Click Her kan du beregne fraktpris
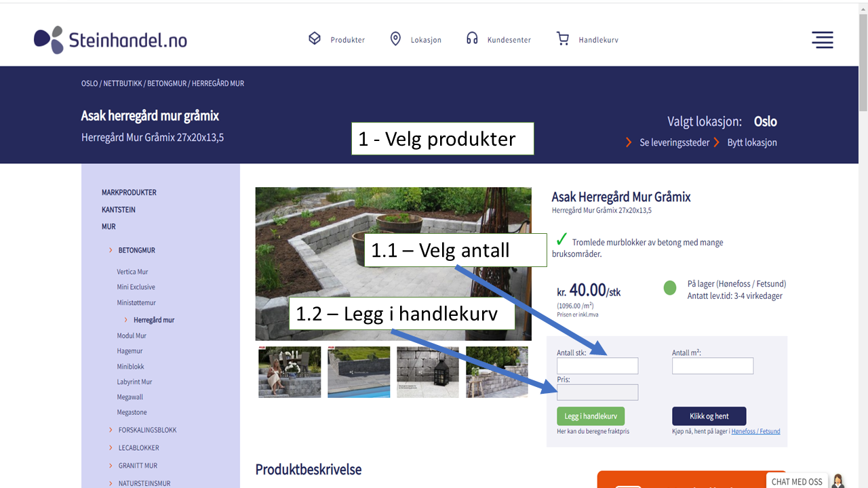 coord(593,431)
